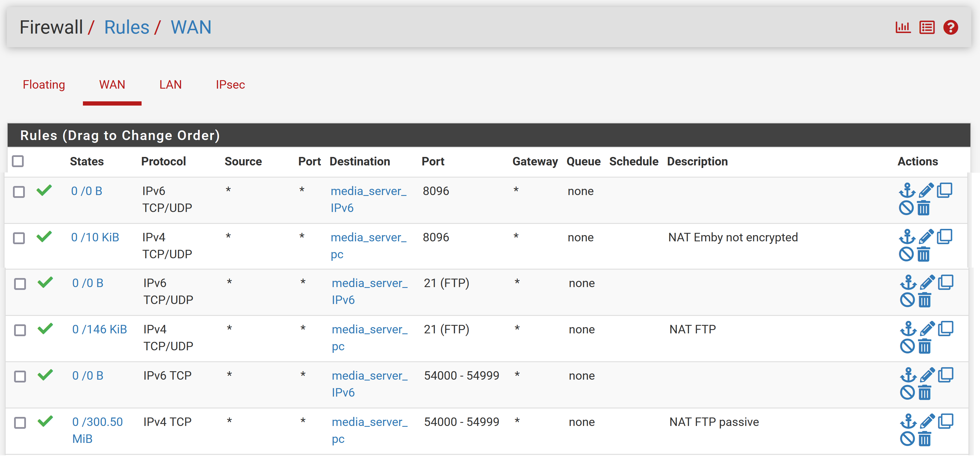Open states link 0 /10 KiB
This screenshot has height=457, width=980.
click(95, 238)
